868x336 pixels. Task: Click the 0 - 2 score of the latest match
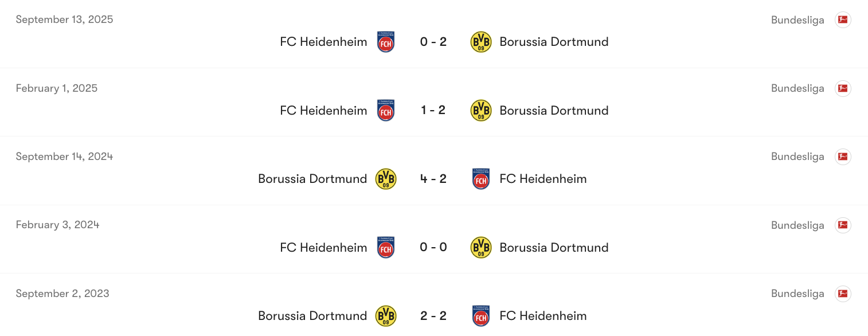coord(433,41)
